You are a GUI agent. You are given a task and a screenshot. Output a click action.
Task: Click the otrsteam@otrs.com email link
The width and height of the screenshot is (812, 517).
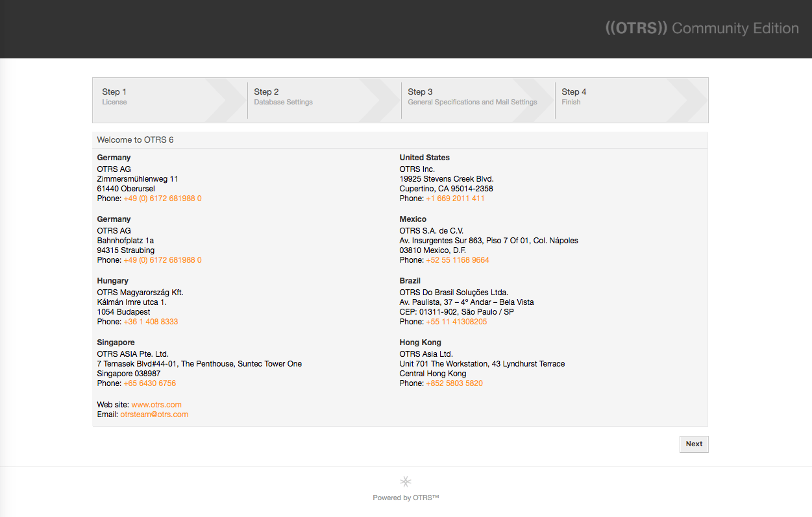tap(154, 415)
